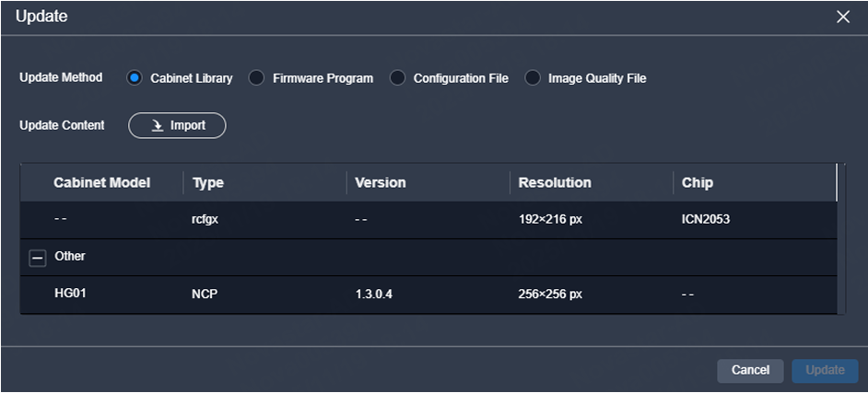Click the Other group label
The width and height of the screenshot is (868, 393).
pos(70,257)
